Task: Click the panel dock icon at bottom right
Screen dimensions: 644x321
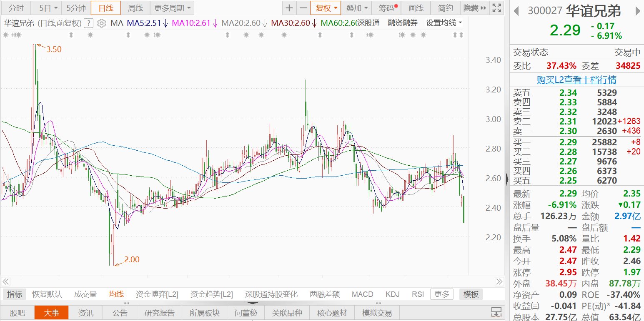Action: coord(496,312)
